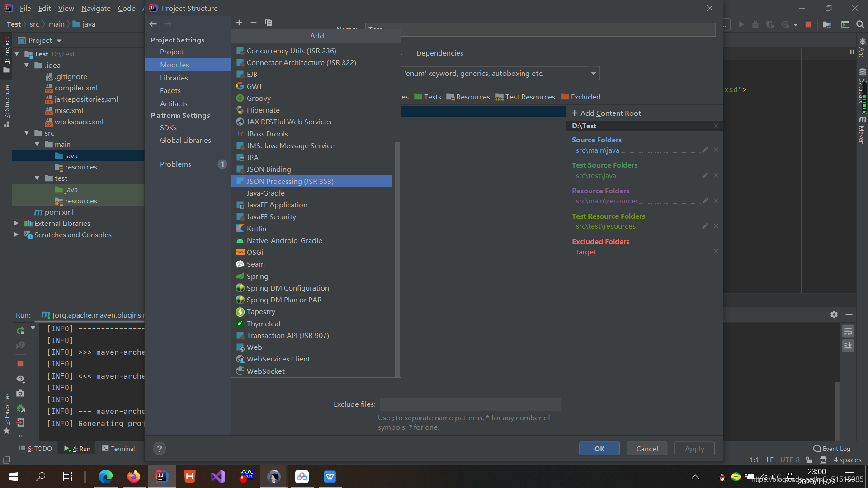Viewport: 868px width, 488px height.
Task: Click the Add popup scrollbar
Action: 397,258
